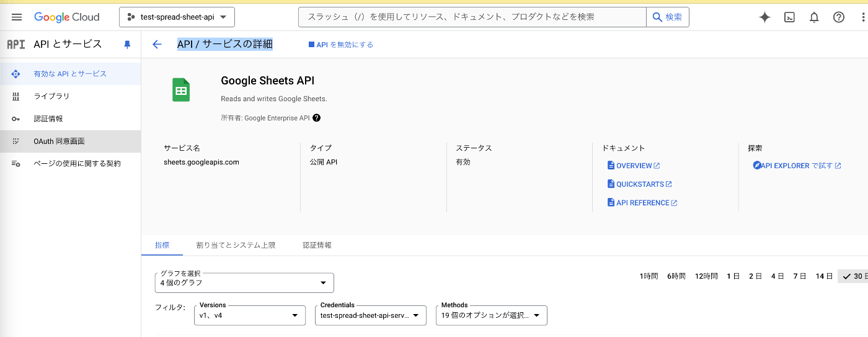The image size is (868, 337).
Task: Click the Google Sheets API title
Action: (268, 81)
